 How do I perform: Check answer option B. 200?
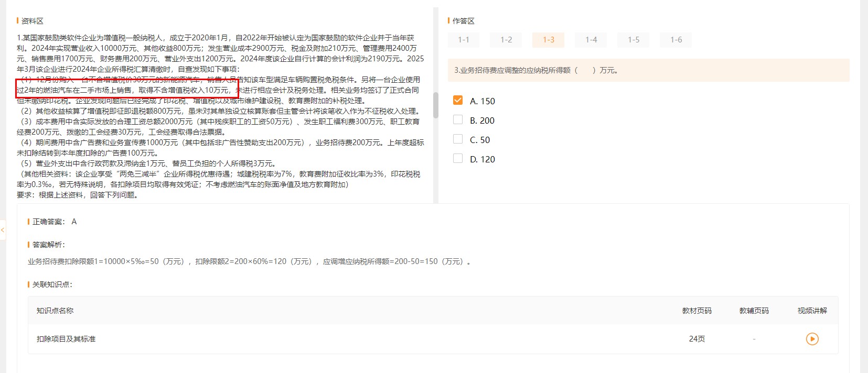(458, 120)
